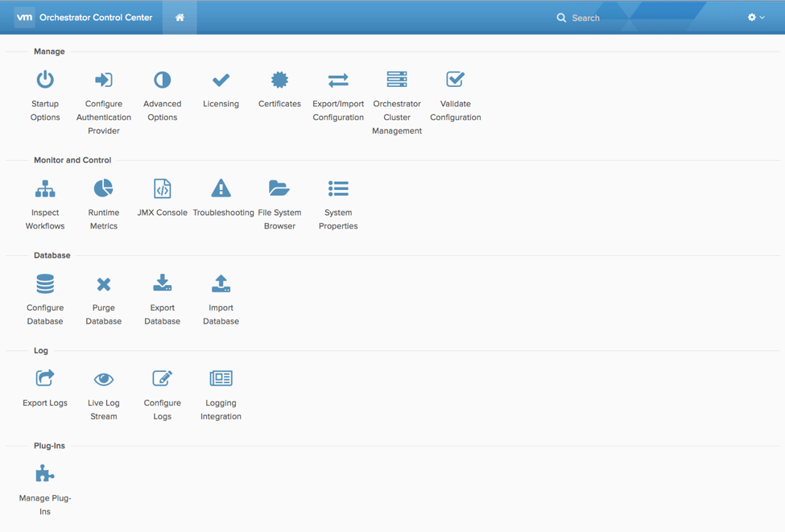The height and width of the screenshot is (532, 785).
Task: Open Validate Configuration checkbox icon
Action: [x=456, y=79]
